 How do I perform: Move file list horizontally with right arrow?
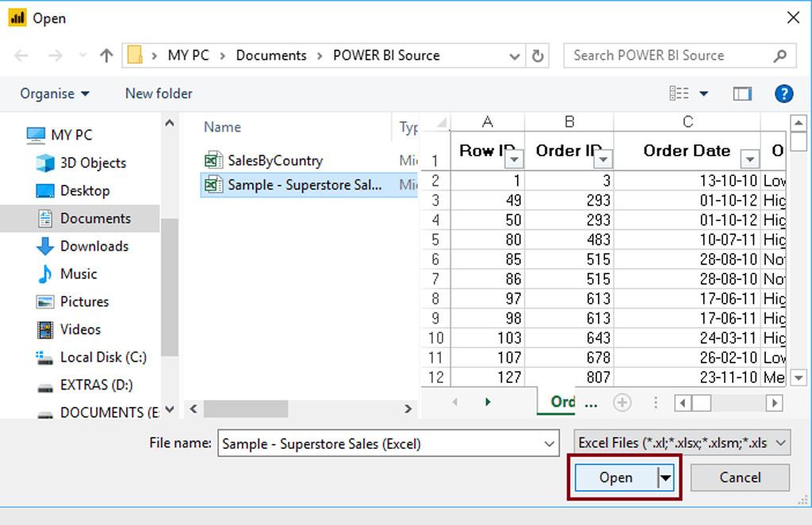pyautogui.click(x=408, y=409)
